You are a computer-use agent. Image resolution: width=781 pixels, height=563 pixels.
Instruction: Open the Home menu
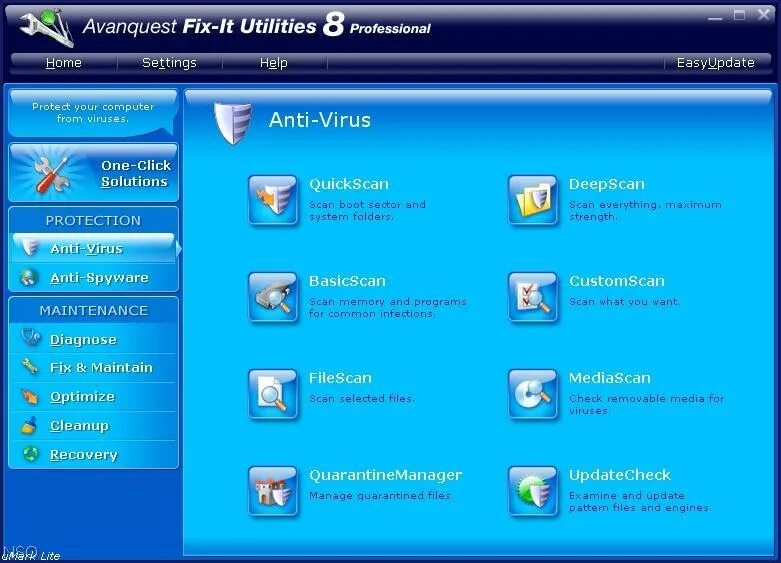(63, 63)
